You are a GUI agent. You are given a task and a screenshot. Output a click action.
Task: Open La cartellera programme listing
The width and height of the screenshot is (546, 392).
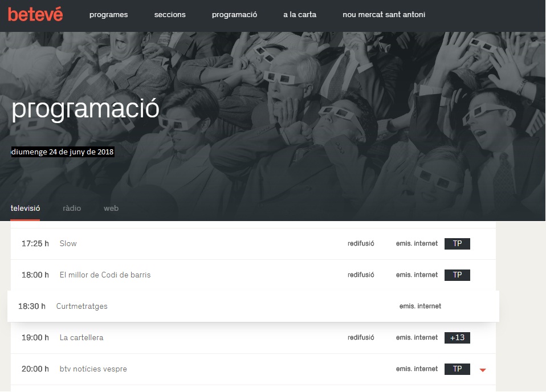tap(82, 337)
